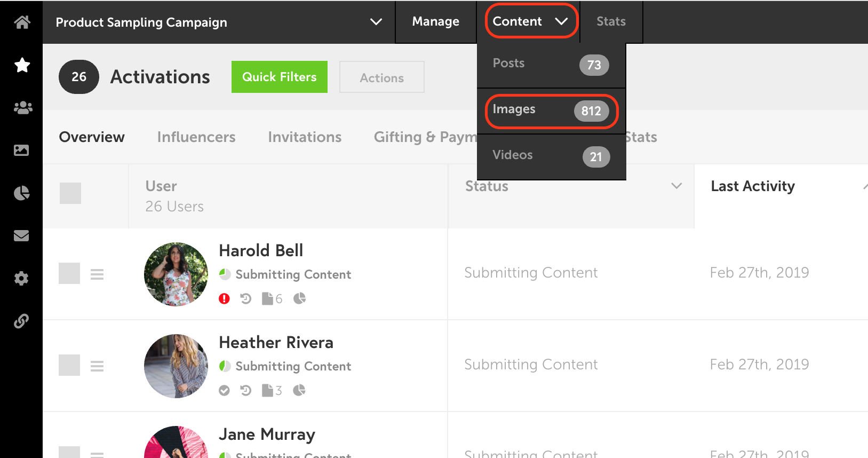The height and width of the screenshot is (458, 868).
Task: Open Heather Rivera's pie chart stats icon
Action: point(299,390)
